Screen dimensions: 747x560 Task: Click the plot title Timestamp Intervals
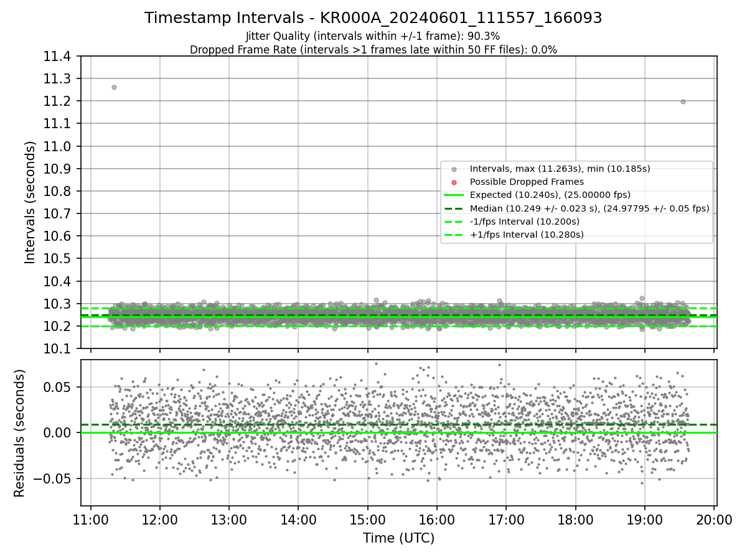374,18
